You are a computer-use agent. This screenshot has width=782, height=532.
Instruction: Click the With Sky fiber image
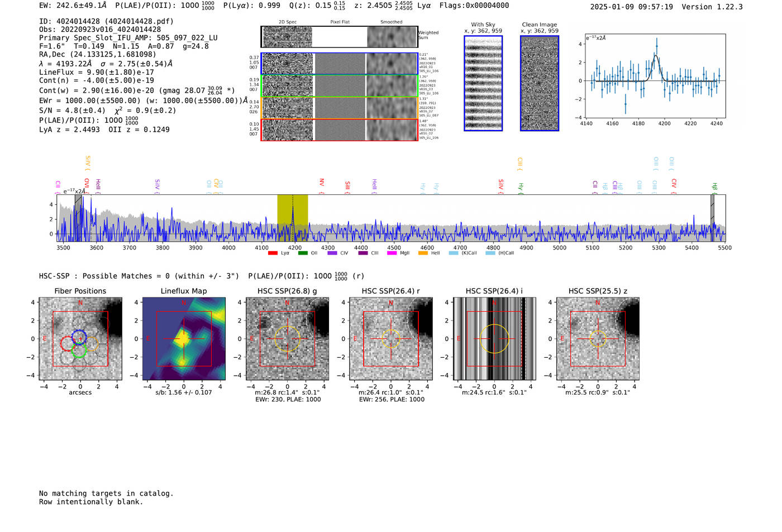483,83
